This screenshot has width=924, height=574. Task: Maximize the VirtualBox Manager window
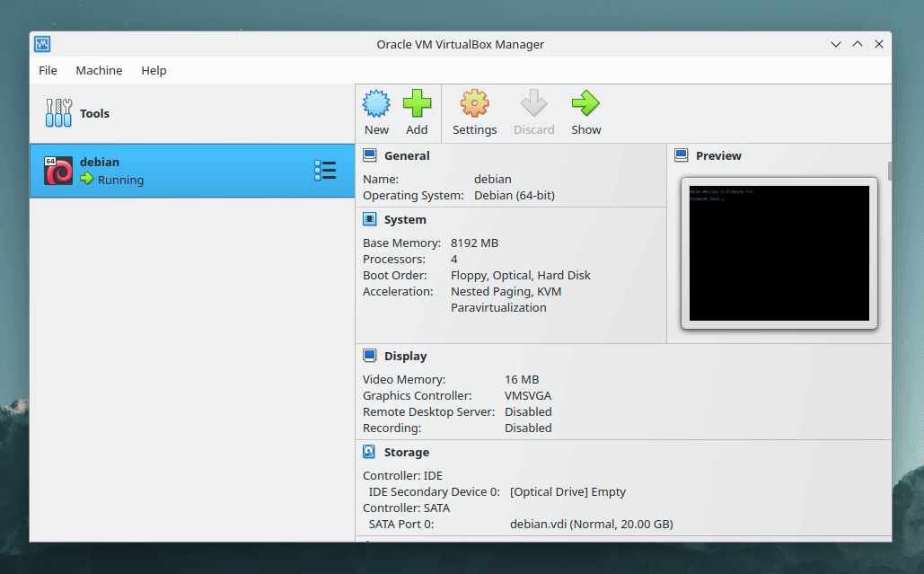[858, 44]
